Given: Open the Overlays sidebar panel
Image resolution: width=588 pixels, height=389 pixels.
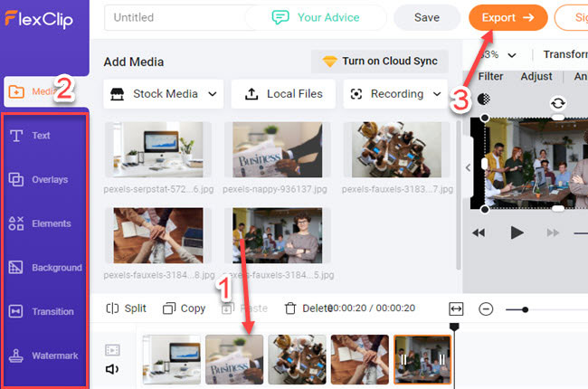Looking at the screenshot, I should 38,180.
